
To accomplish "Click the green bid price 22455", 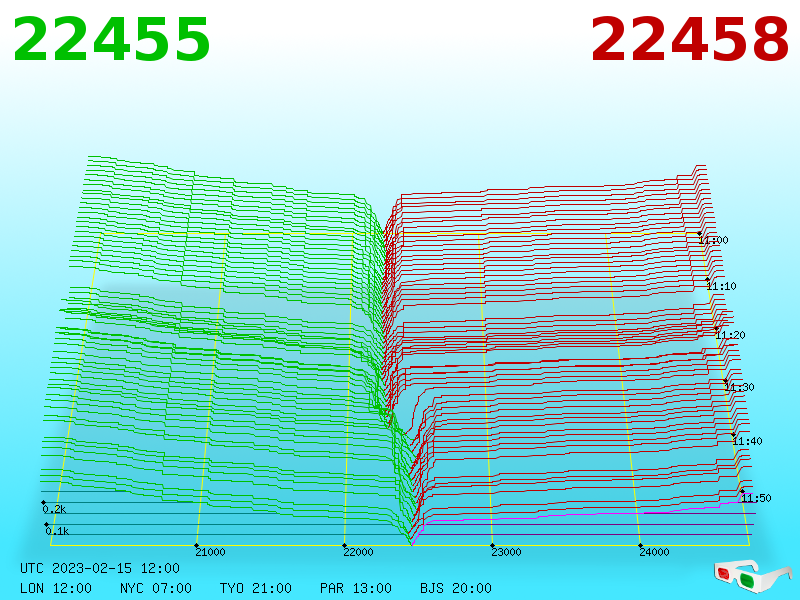I will (111, 39).
